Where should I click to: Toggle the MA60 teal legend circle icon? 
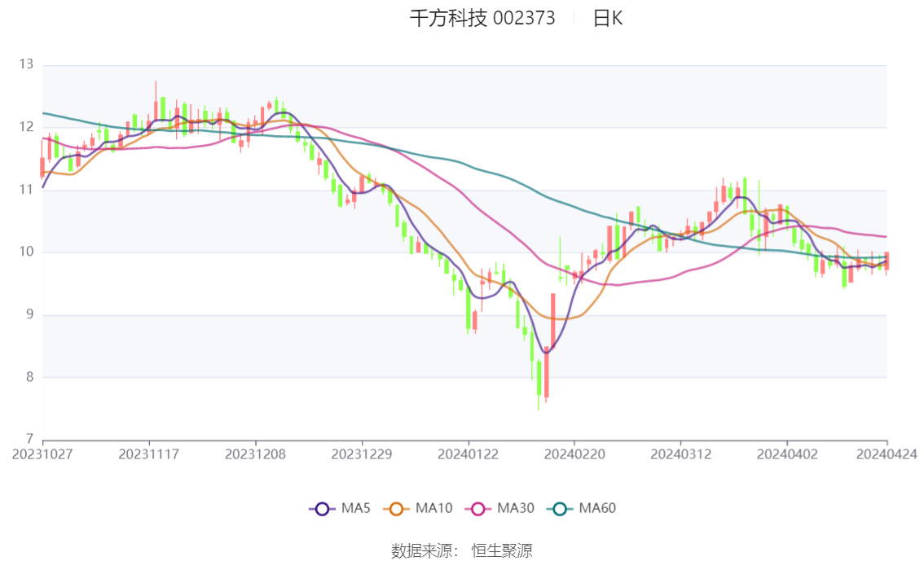(560, 509)
